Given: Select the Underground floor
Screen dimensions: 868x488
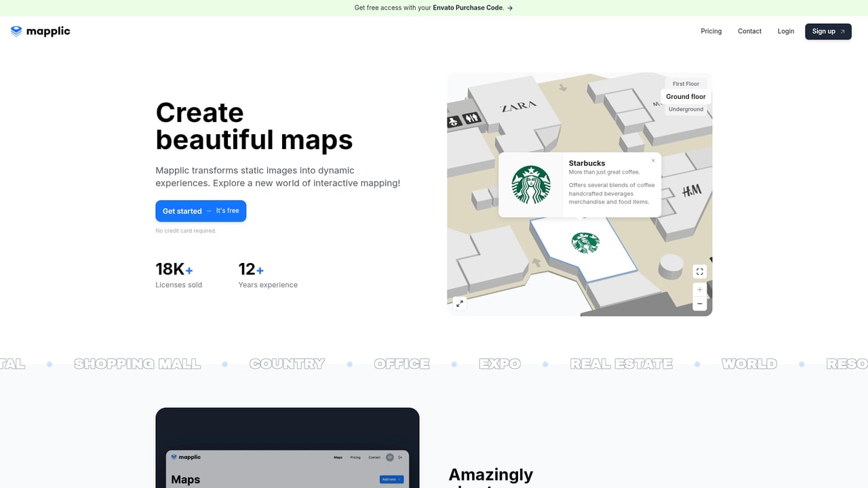Looking at the screenshot, I should tap(686, 108).
